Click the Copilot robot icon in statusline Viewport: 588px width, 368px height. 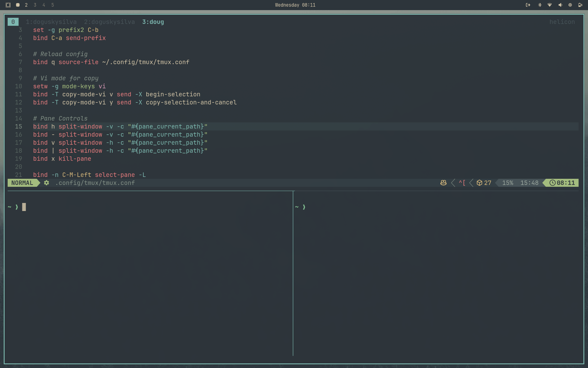click(443, 183)
